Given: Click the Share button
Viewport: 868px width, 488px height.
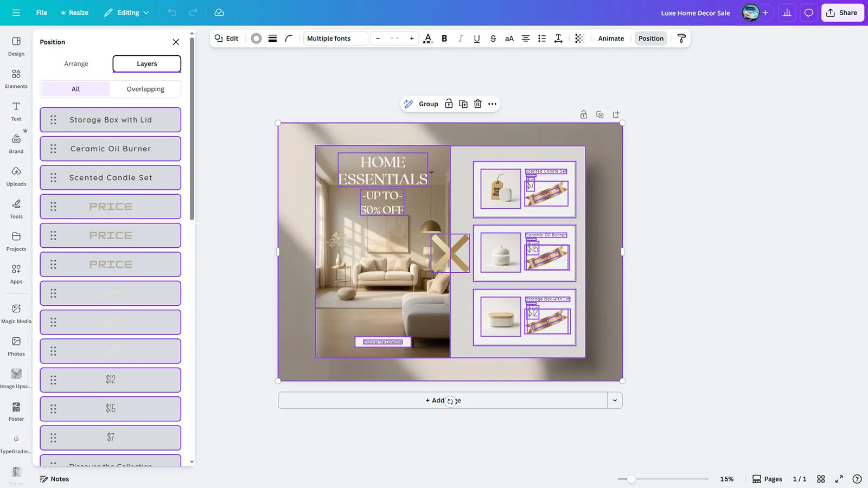Looking at the screenshot, I should click(842, 12).
